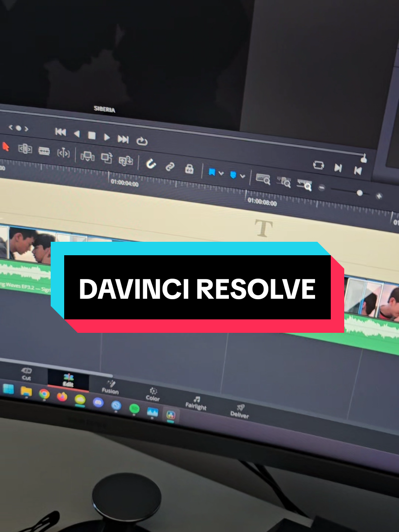The height and width of the screenshot is (532, 399).
Task: Click ruler at timecode 01:00:04:00
Action: click(125, 183)
